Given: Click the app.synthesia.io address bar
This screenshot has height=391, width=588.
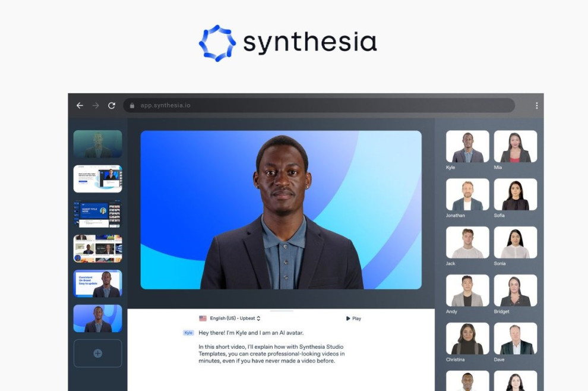Looking at the screenshot, I should (x=319, y=105).
